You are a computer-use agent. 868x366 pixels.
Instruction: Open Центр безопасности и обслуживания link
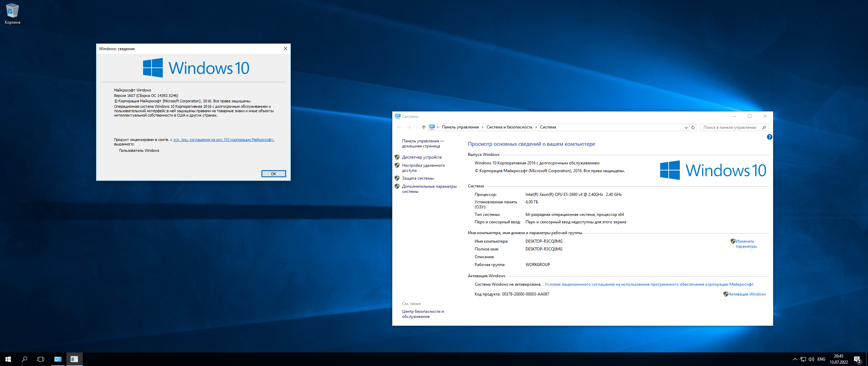[x=423, y=314]
